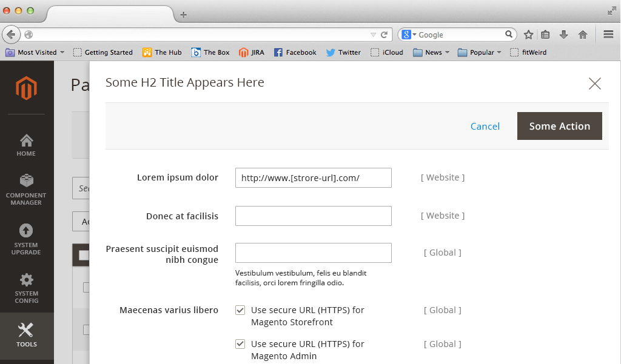Bookmark this page using the star icon
This screenshot has height=364, width=621.
tap(529, 35)
